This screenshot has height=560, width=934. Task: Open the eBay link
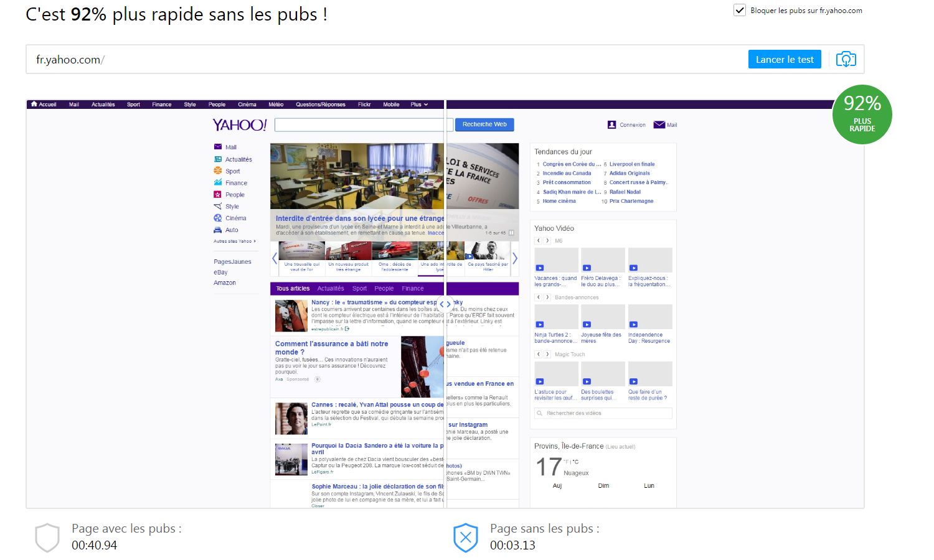coord(220,272)
